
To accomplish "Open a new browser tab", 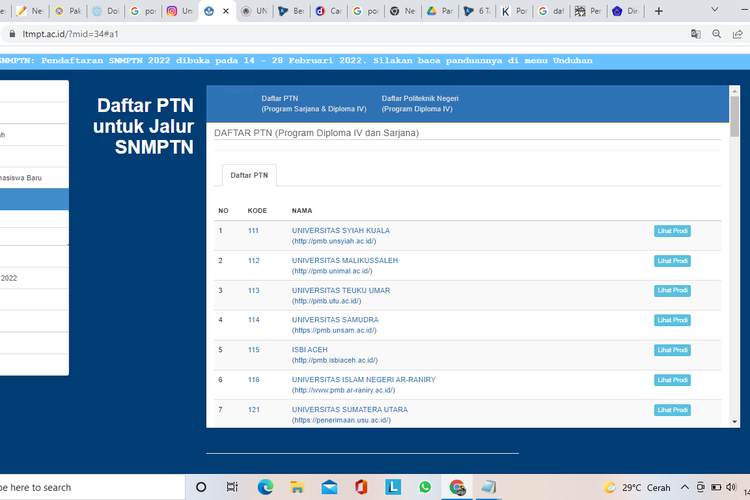I will click(x=658, y=11).
